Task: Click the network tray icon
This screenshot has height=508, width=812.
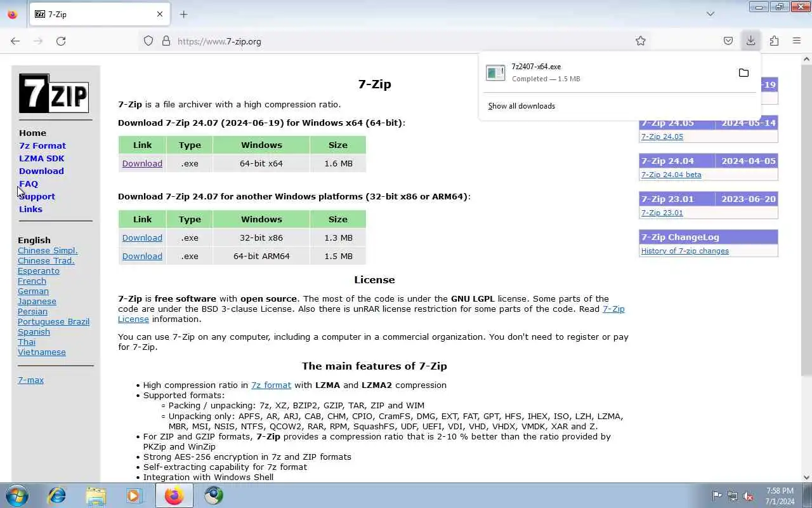Action: coord(733,496)
